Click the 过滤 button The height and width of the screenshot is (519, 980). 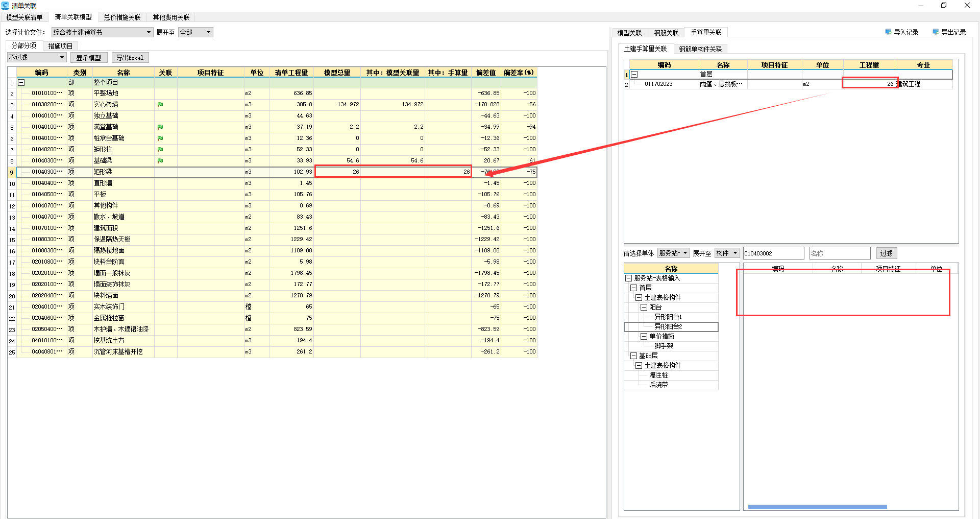pos(887,253)
